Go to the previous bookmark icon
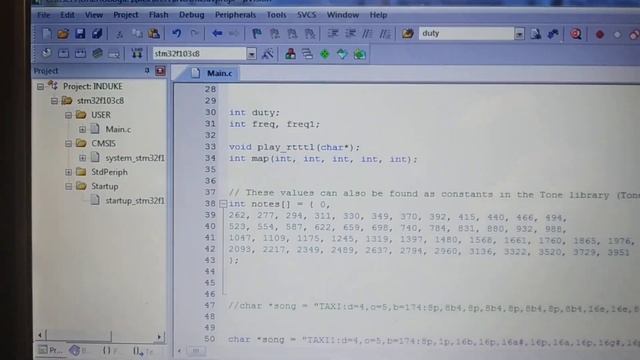This screenshot has width=640, height=360. (x=274, y=33)
